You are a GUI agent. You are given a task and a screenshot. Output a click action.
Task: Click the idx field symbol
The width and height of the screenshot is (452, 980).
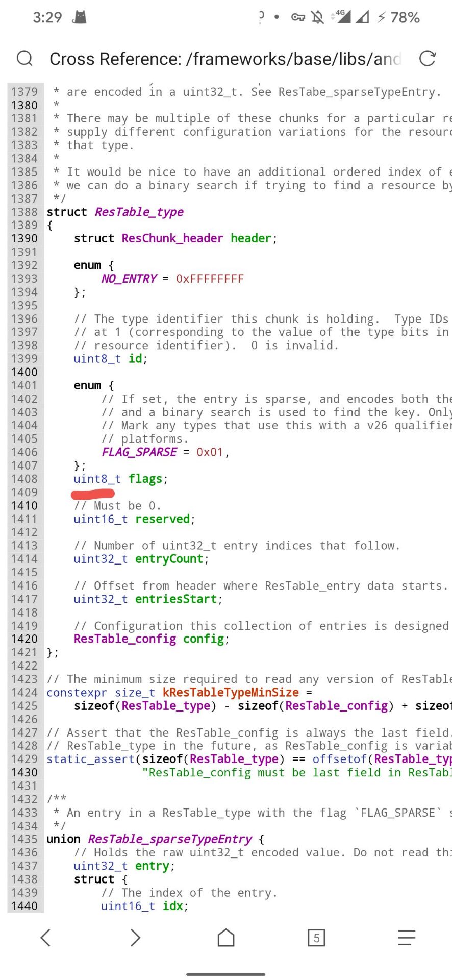[x=173, y=906]
